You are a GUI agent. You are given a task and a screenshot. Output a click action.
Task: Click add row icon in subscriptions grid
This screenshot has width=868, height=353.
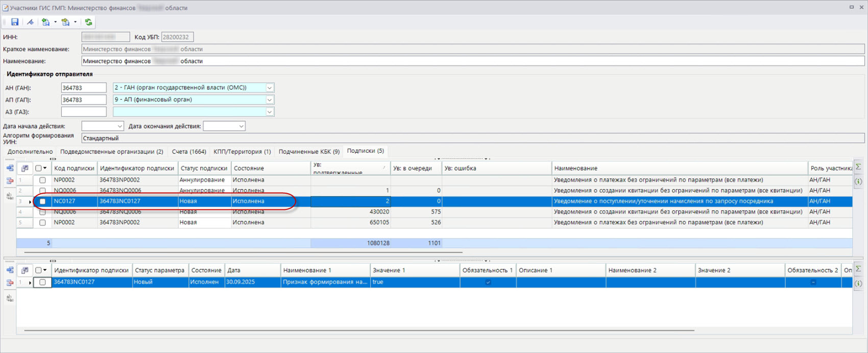pyautogui.click(x=10, y=168)
